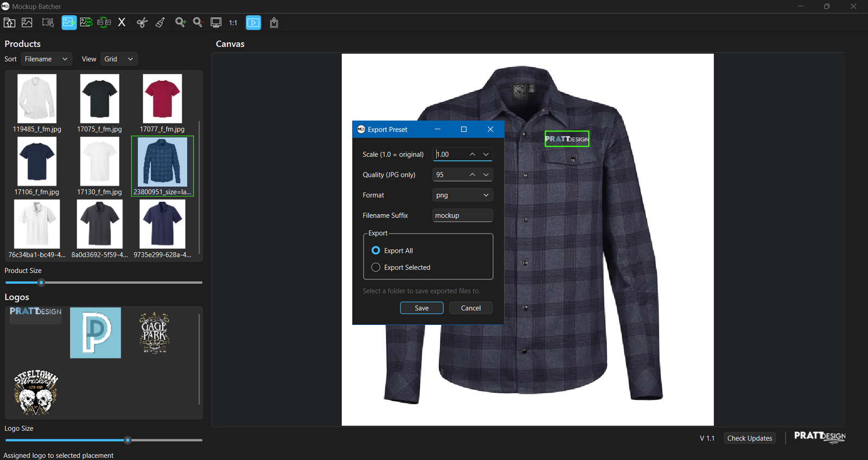Viewport: 868px width, 460px height.
Task: Click the assign logo to placement icon
Action: 86,22
